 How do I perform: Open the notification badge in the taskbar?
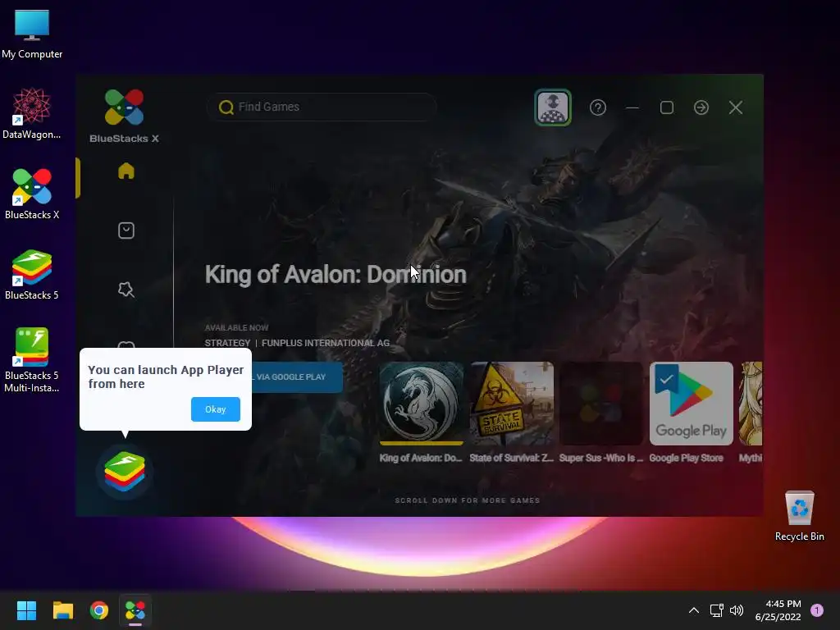pos(817,610)
